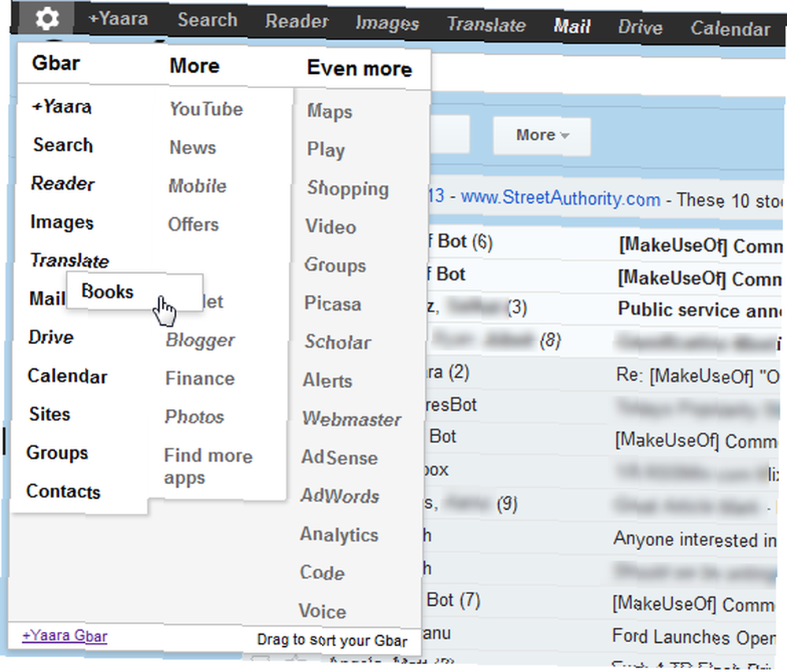The width and height of the screenshot is (787, 672).
Task: Open the gear settings icon
Action: (46, 19)
